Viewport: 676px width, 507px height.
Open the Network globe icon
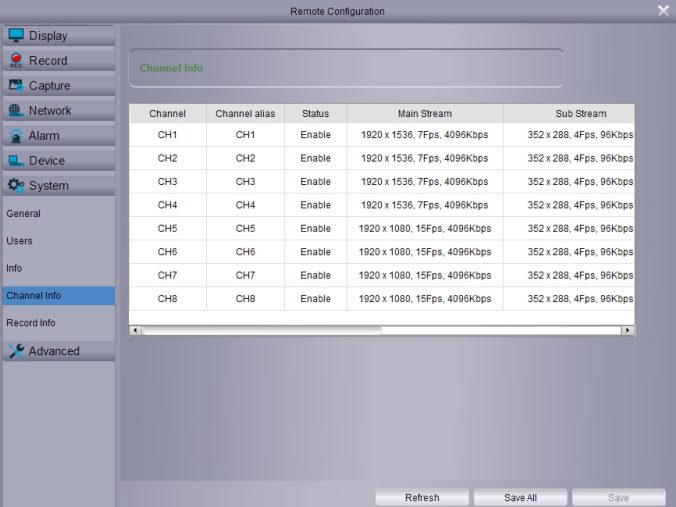tap(16, 111)
